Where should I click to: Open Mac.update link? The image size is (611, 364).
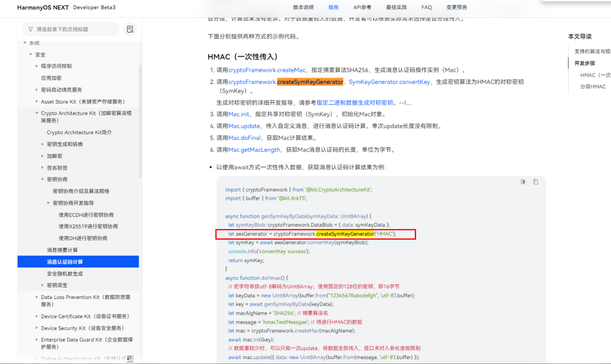click(x=244, y=126)
